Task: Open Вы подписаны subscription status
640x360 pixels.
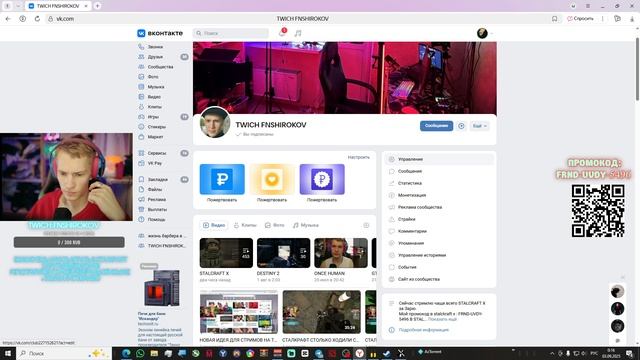Action: pyautogui.click(x=254, y=134)
